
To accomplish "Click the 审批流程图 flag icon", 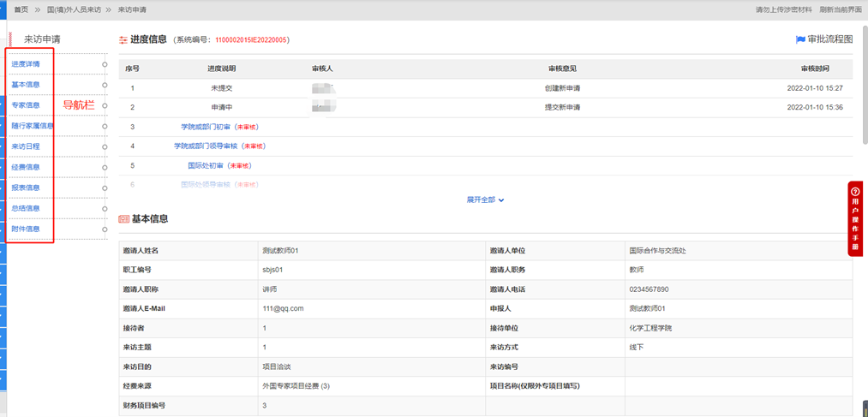I will [800, 39].
